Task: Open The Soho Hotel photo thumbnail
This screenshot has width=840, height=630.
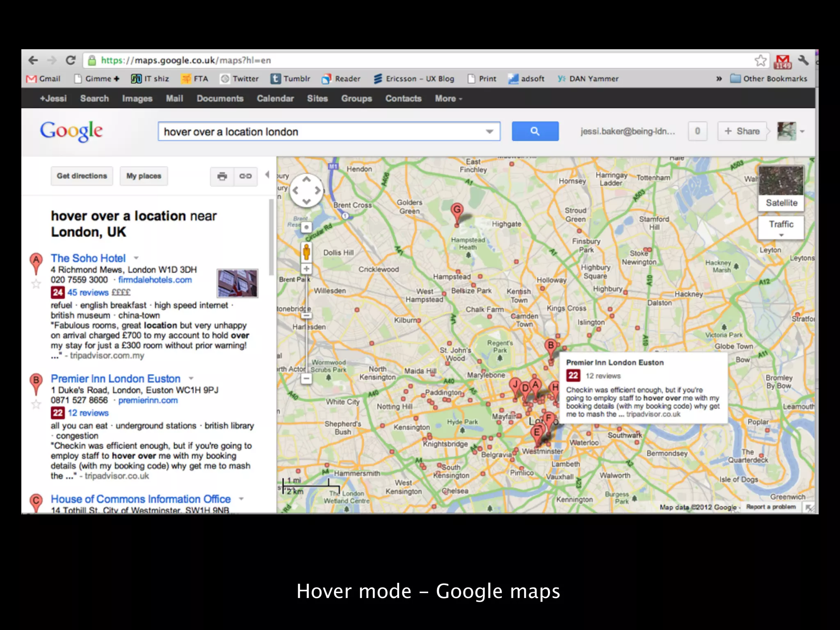Action: click(237, 283)
